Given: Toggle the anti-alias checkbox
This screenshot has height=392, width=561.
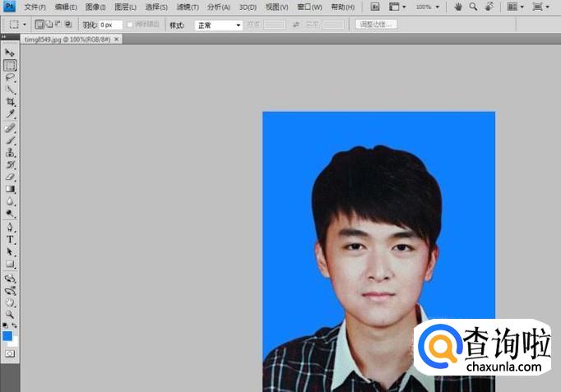Looking at the screenshot, I should (130, 25).
